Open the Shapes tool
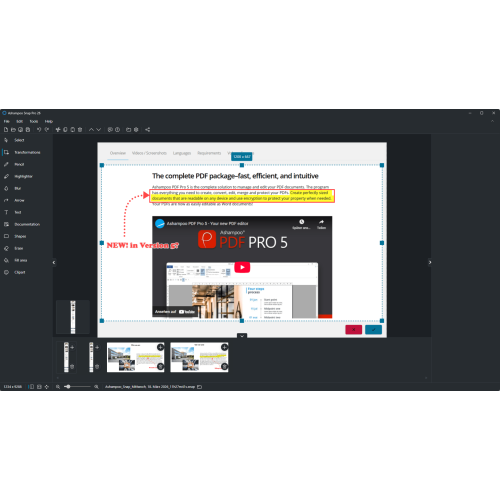The width and height of the screenshot is (500, 500). (20, 236)
